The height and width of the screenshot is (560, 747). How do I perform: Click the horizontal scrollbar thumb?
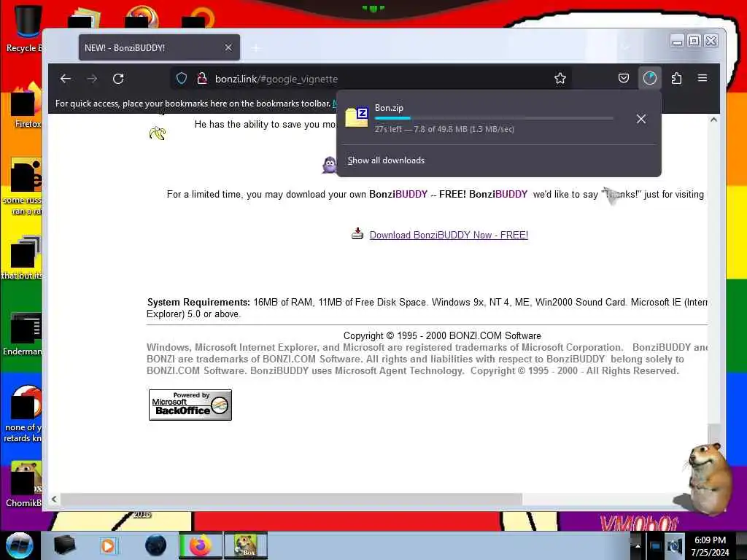[291, 499]
